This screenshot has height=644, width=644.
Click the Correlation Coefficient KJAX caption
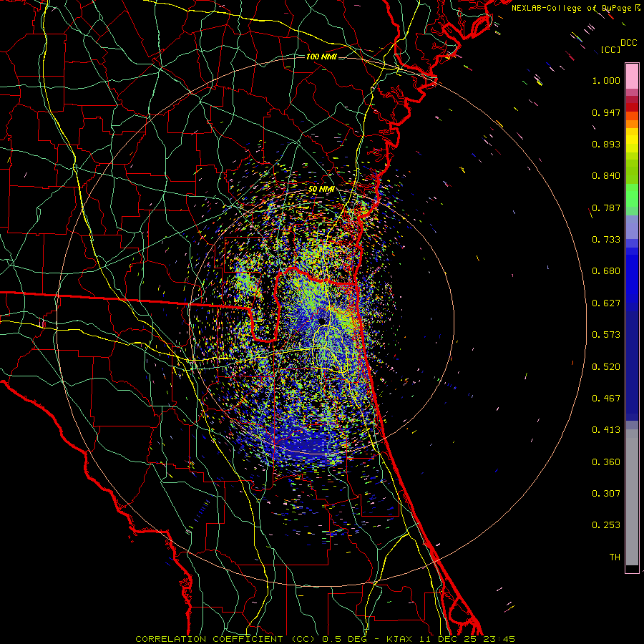[326, 639]
